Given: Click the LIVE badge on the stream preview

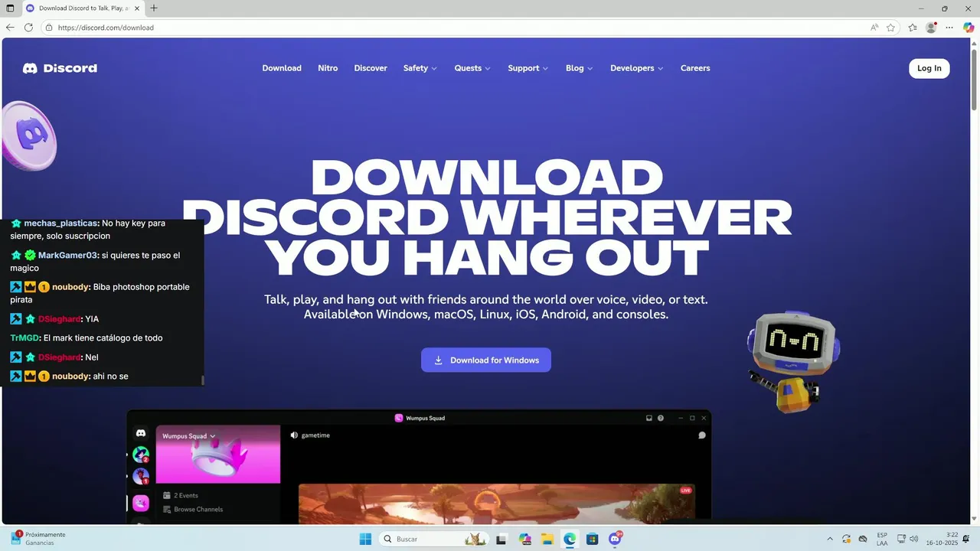Looking at the screenshot, I should (685, 491).
